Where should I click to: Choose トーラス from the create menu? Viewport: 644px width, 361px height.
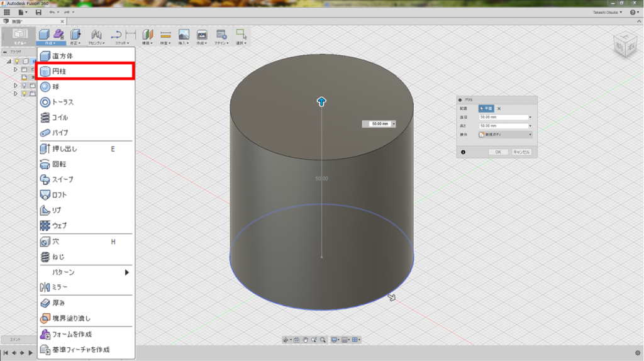pos(86,102)
